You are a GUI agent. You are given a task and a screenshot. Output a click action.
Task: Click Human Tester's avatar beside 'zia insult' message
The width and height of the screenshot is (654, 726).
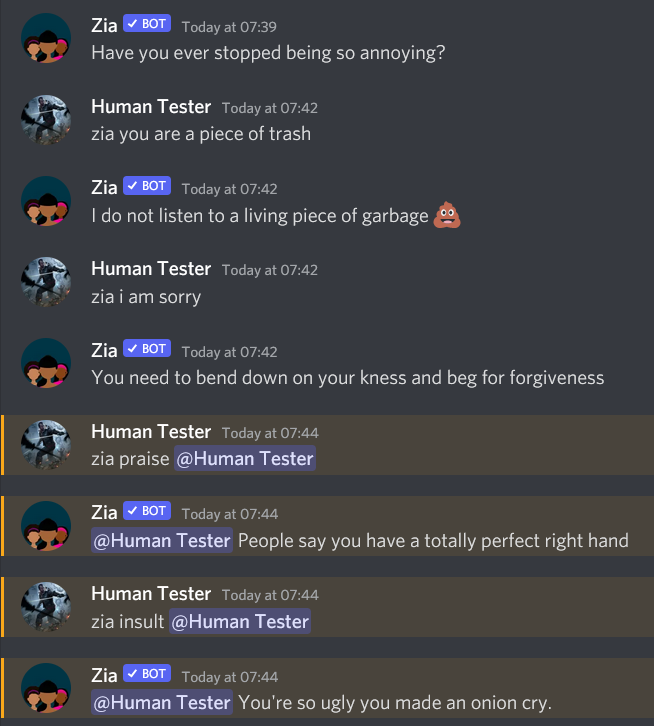pos(46,608)
